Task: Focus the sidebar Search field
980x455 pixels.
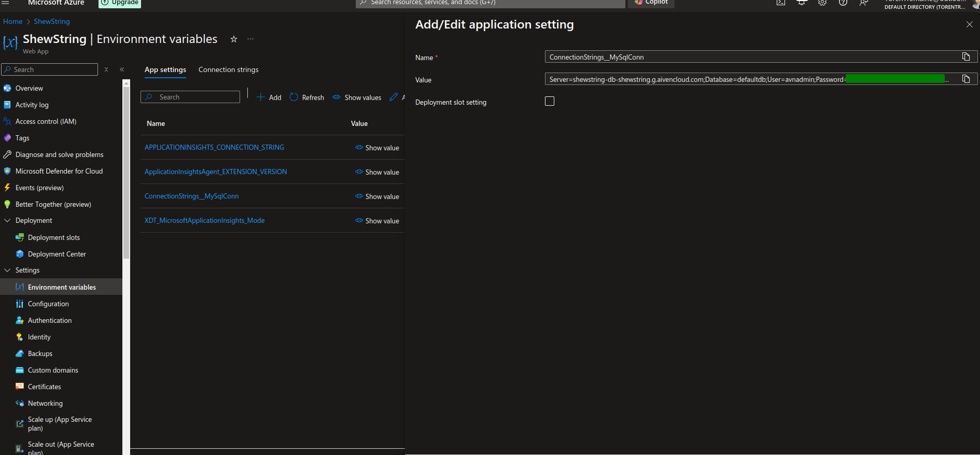Action: (50, 69)
